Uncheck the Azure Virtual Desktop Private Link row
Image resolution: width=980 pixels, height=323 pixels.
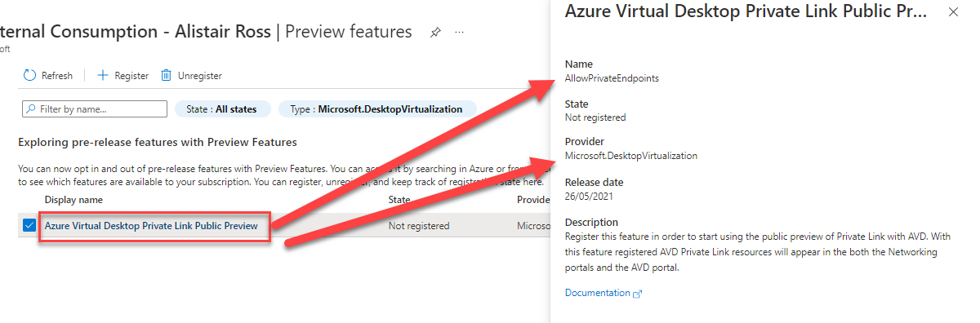pyautogui.click(x=29, y=226)
